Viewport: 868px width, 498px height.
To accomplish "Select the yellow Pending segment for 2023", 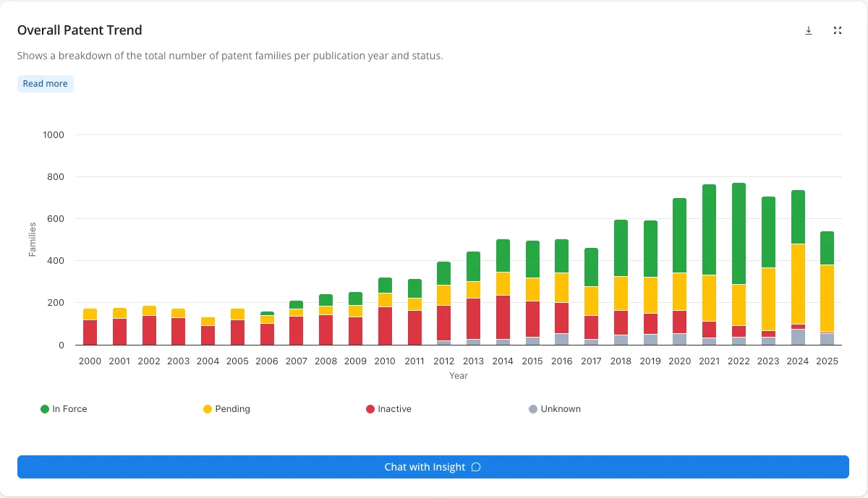I will click(768, 299).
